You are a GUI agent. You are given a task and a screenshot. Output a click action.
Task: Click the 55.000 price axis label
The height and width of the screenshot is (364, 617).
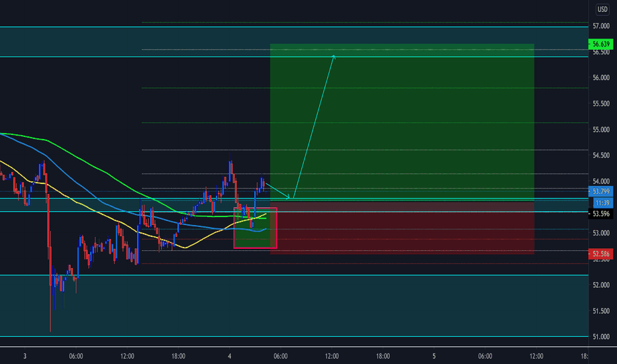(601, 130)
